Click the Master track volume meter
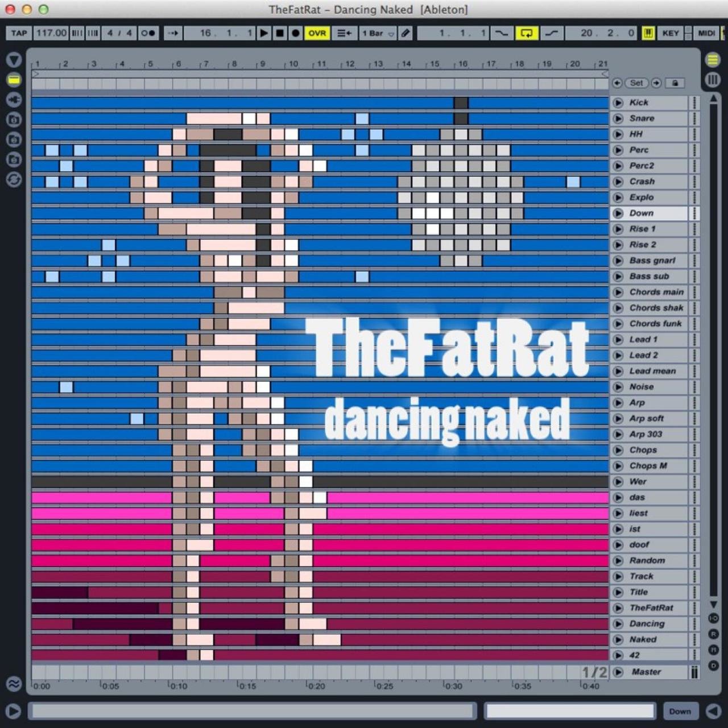This screenshot has height=728, width=728. tap(694, 672)
